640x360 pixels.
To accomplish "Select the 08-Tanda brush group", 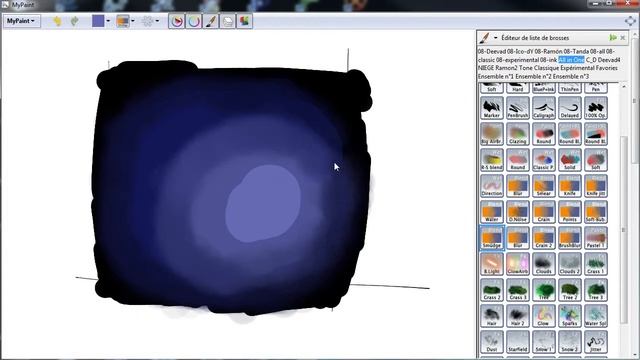I will click(576, 51).
